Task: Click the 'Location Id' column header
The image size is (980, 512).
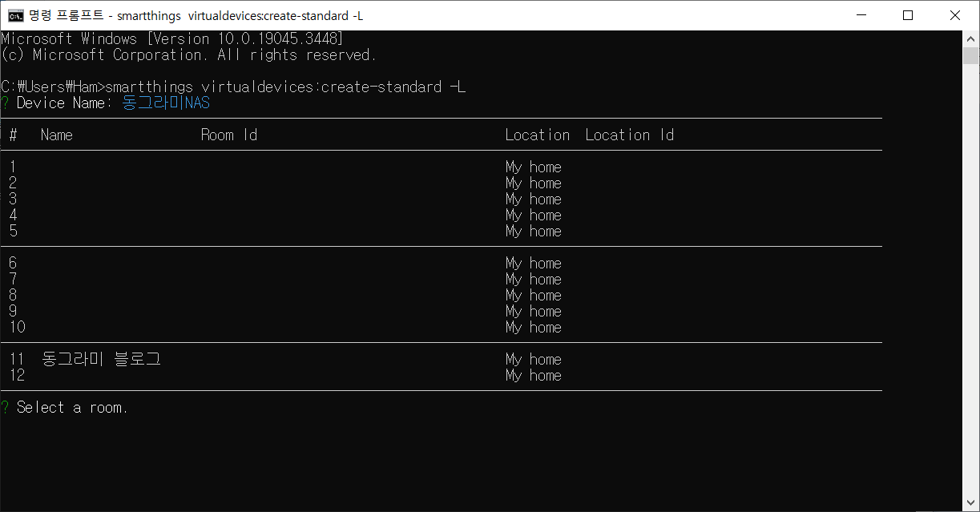Action: click(x=630, y=135)
